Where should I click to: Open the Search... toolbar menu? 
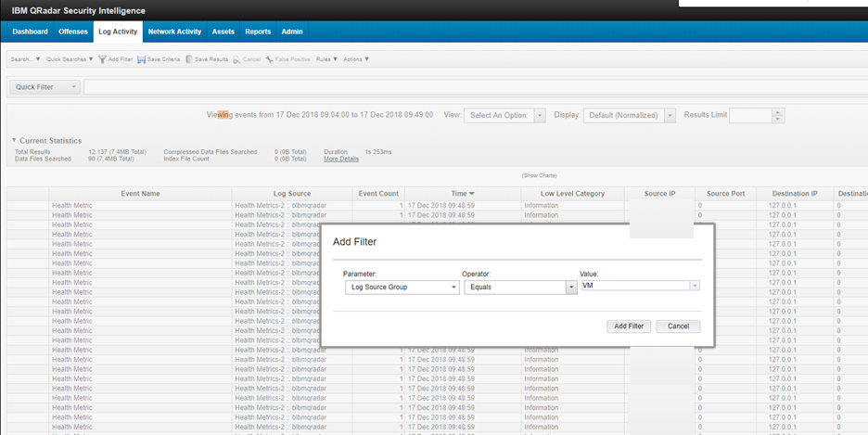25,59
